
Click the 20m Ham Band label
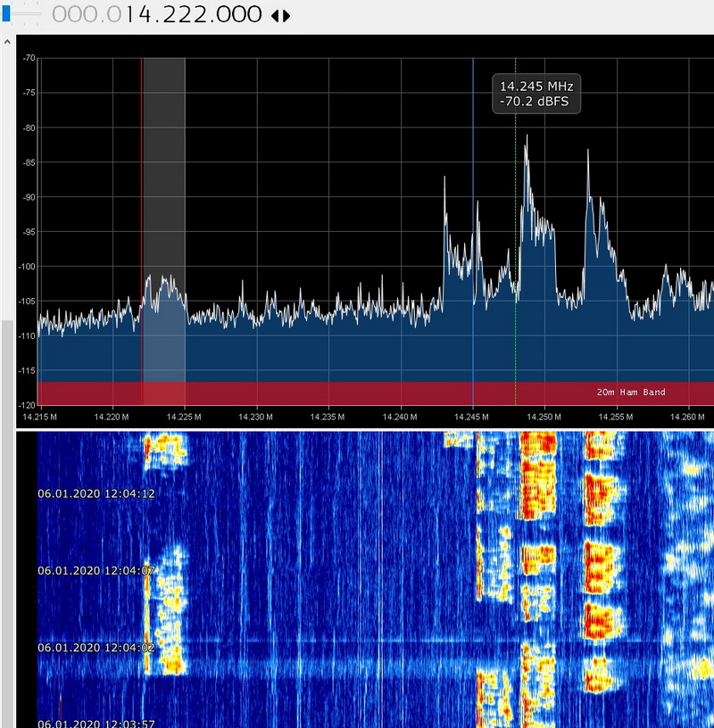coord(631,393)
